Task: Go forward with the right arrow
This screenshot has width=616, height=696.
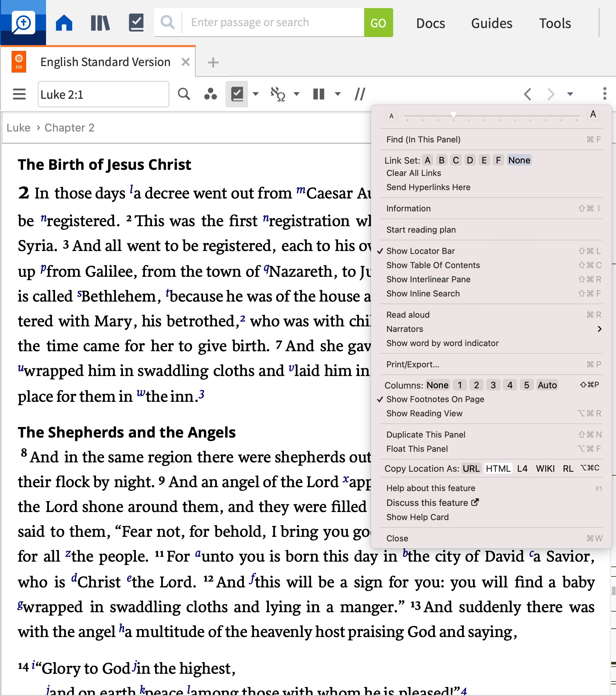Action: [x=551, y=94]
